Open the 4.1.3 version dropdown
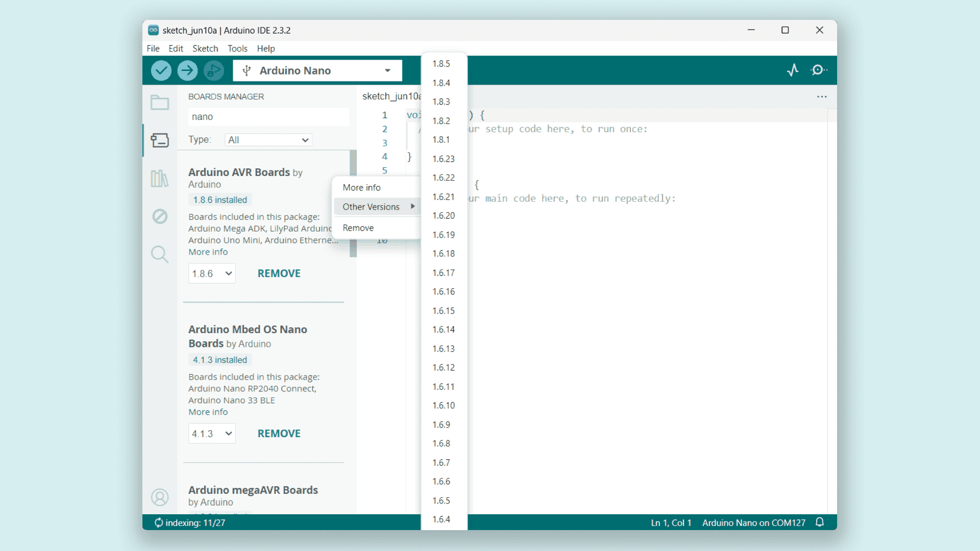The width and height of the screenshot is (980, 551). 212,434
